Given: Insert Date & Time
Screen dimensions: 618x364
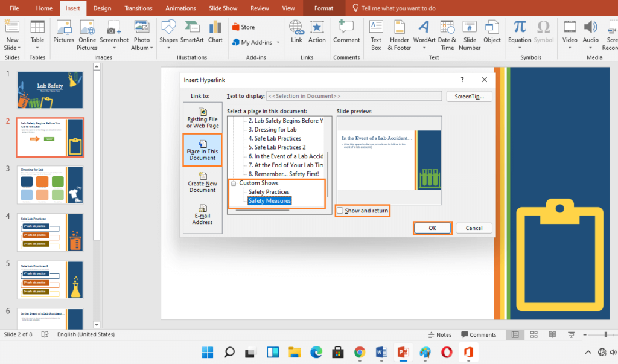Looking at the screenshot, I should [447, 36].
